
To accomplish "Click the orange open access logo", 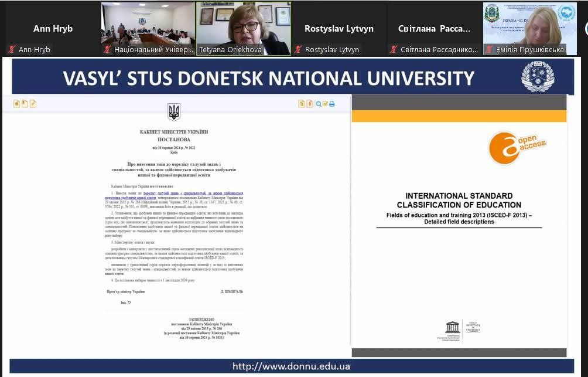I will pos(517,148).
